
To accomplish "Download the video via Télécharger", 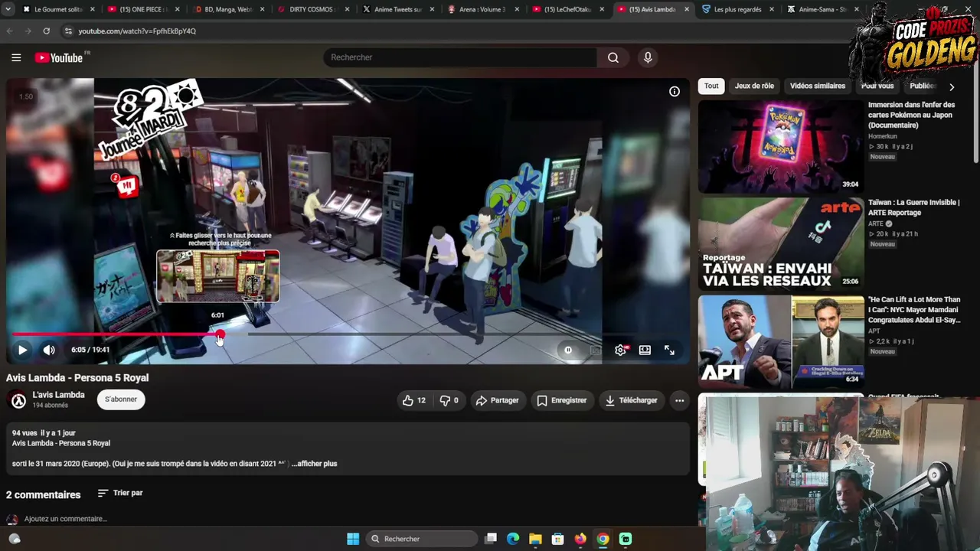I will (631, 400).
